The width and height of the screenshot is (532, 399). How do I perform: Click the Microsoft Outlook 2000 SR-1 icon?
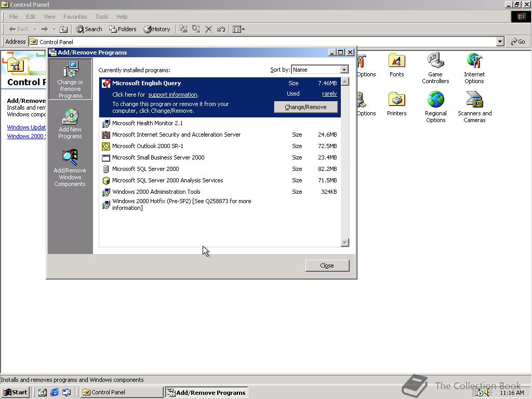[x=106, y=146]
